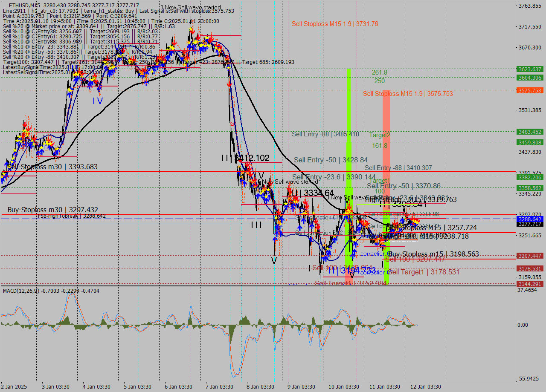Click the blue 3288.642 price axis tag
Viewport: 546px width, 392px height.
[x=530, y=219]
